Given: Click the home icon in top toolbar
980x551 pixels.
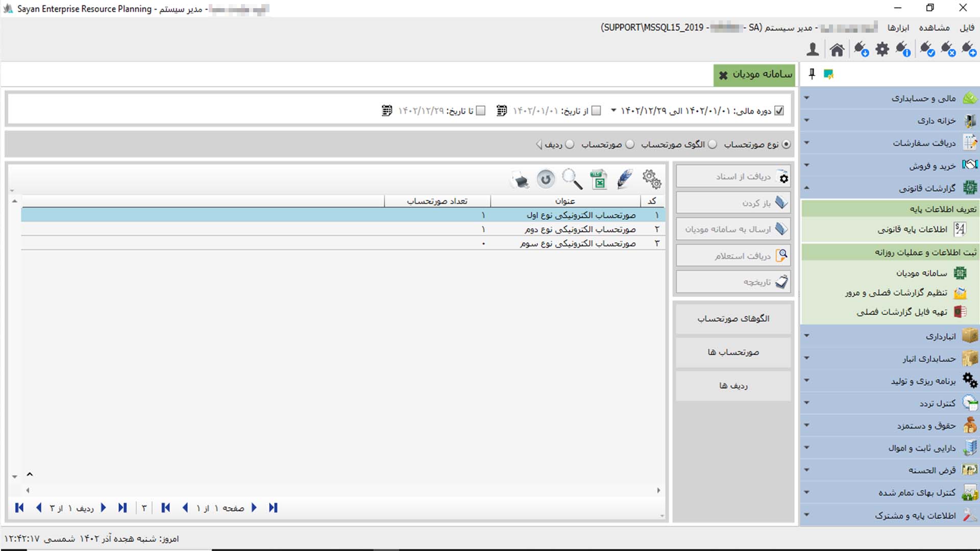Looking at the screenshot, I should pos(837,49).
